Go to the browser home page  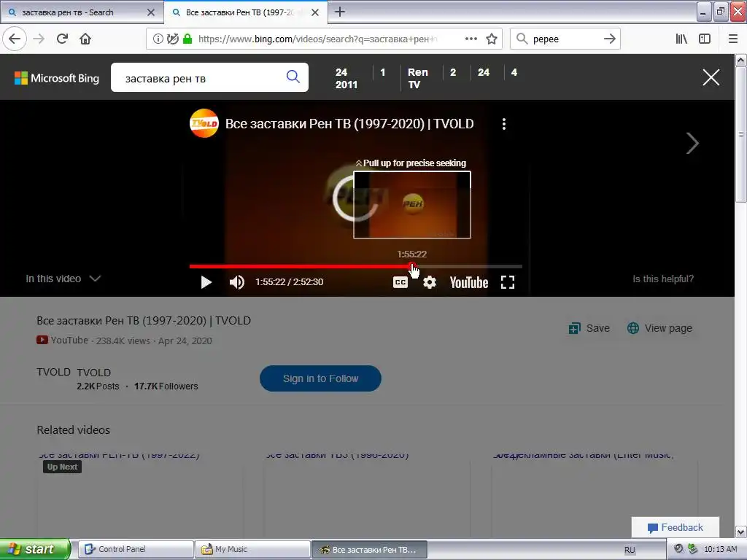pyautogui.click(x=85, y=39)
